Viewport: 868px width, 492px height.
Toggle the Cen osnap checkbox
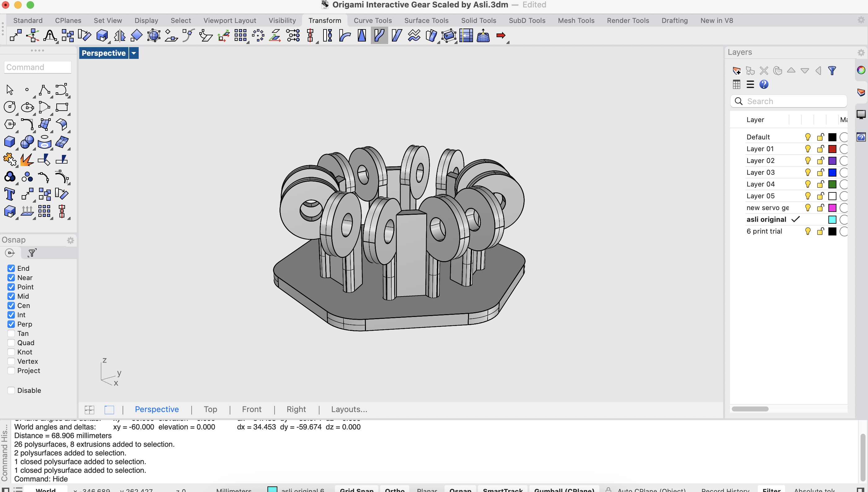(x=11, y=305)
